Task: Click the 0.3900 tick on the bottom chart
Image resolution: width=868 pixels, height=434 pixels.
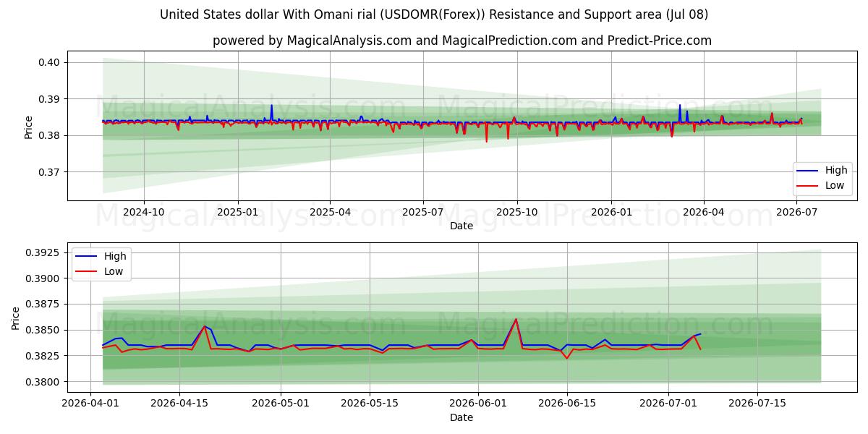Action: [44, 278]
